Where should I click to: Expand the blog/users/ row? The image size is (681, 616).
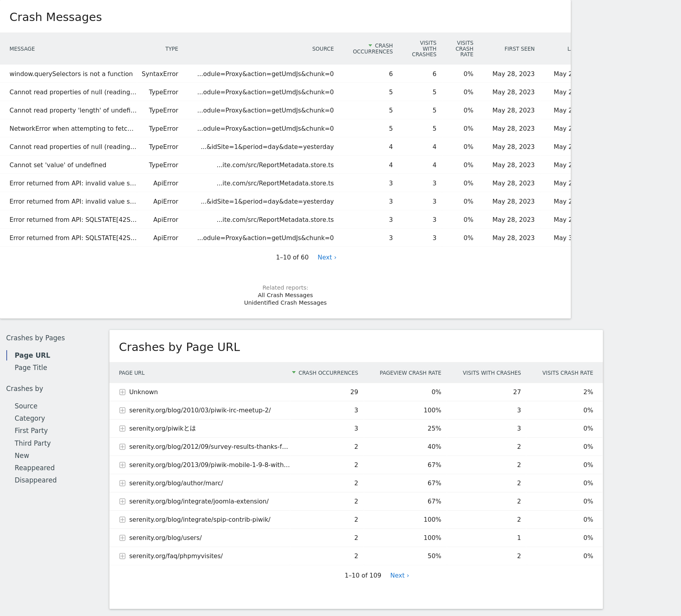tap(122, 538)
